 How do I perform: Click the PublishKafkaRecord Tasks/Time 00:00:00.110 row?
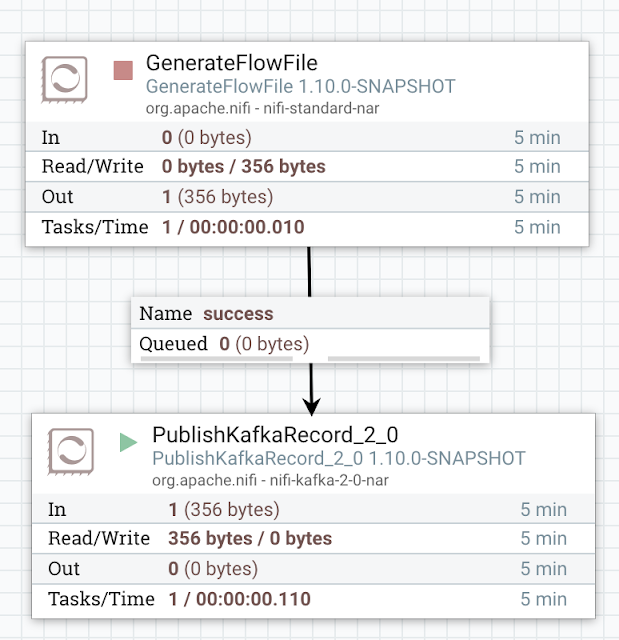click(313, 599)
